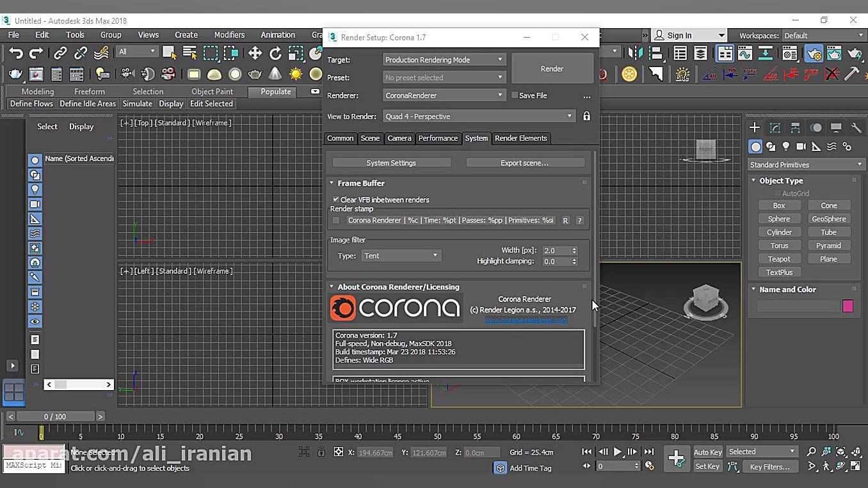Viewport: 868px width, 488px height.
Task: Click Play Animation button
Action: point(618,452)
